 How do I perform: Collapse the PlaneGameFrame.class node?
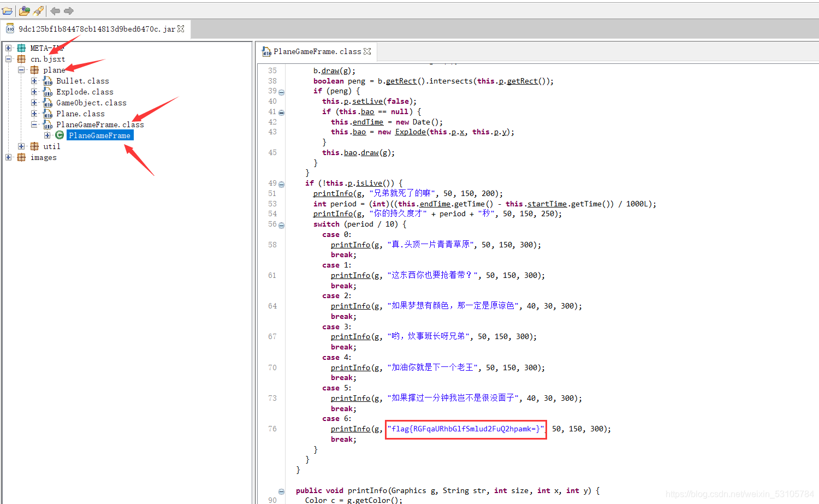[34, 124]
